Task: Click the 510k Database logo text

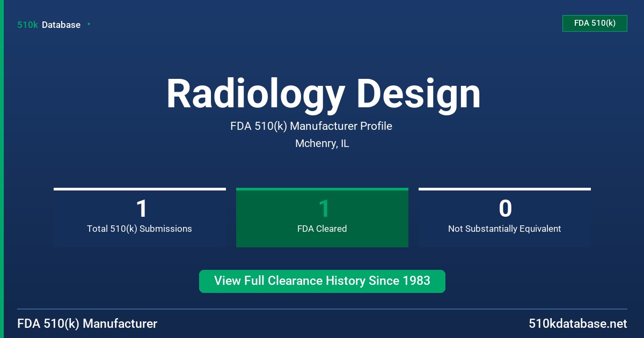Action: pyautogui.click(x=49, y=25)
